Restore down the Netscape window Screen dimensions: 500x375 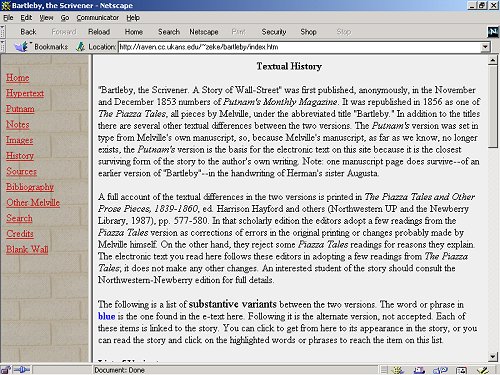[482, 5]
